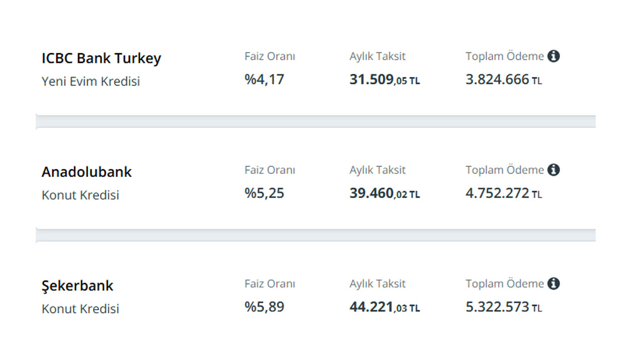Viewport: 644px width, 362px height.
Task: Click info icon beside Anadolubank Toplam Ödeme
Action: click(x=553, y=170)
